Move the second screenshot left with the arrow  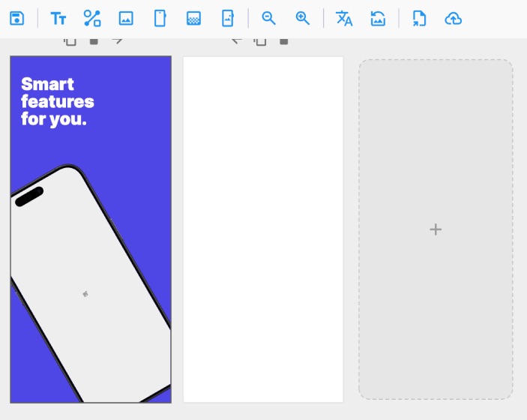coord(237,41)
